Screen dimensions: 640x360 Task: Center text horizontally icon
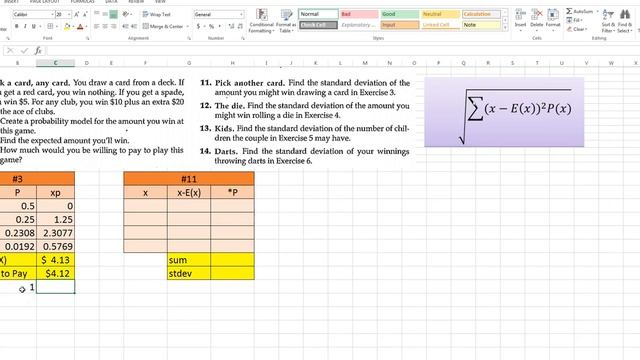tap(105, 27)
